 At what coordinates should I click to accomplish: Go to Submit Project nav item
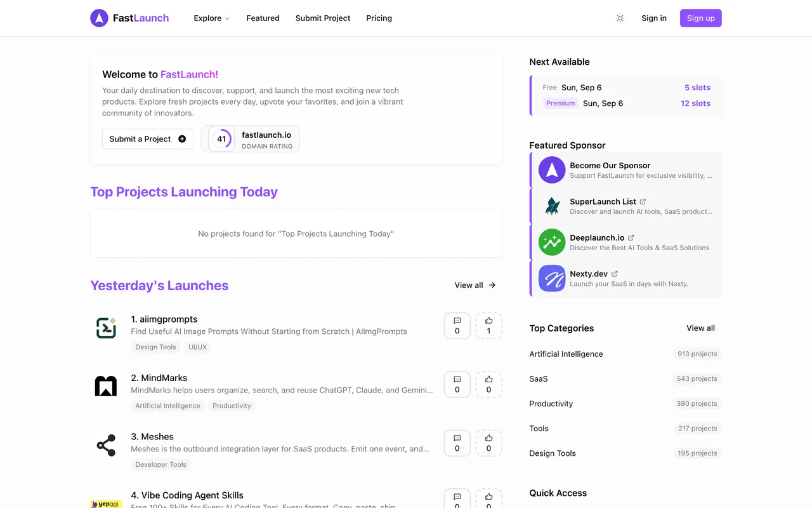(323, 18)
